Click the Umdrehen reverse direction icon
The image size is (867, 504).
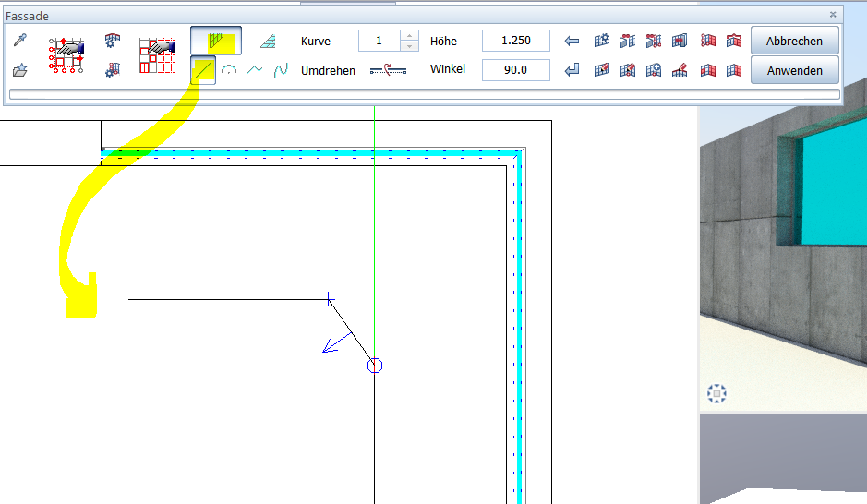pyautogui.click(x=388, y=70)
